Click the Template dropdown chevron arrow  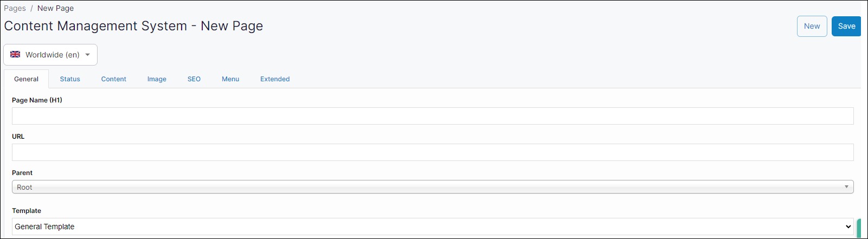click(848, 227)
